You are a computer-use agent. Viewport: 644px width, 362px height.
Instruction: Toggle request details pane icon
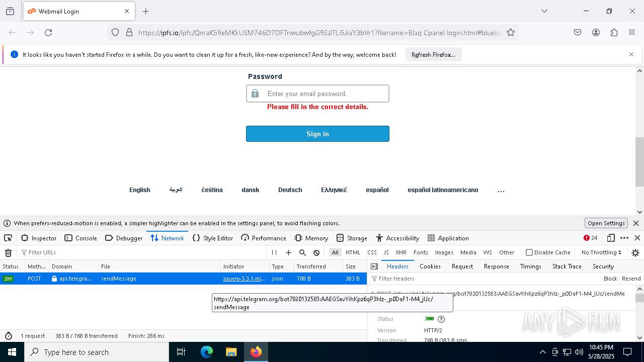(374, 266)
